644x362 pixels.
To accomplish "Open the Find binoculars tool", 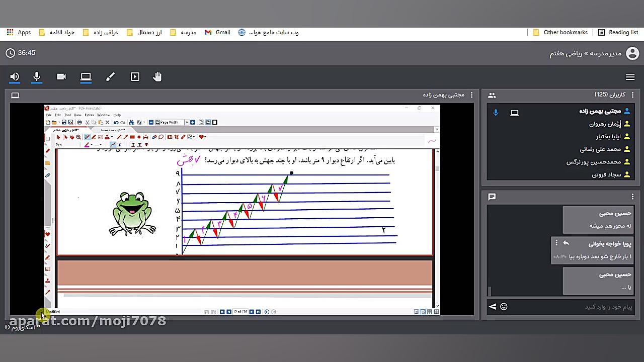I will 131,122.
